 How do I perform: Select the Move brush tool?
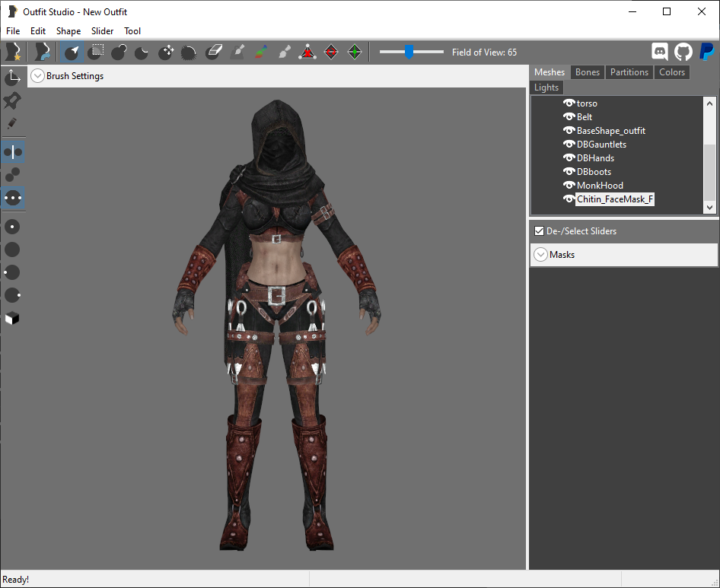click(166, 52)
